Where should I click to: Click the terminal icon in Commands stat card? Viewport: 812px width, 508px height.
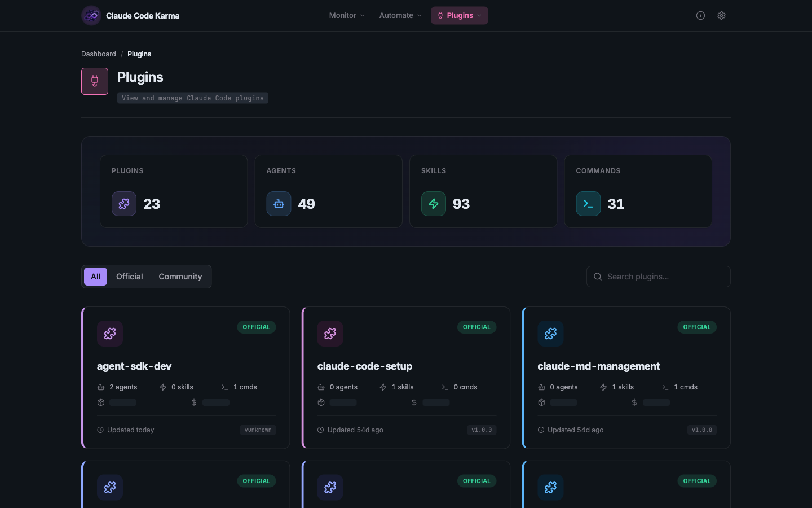tap(588, 204)
